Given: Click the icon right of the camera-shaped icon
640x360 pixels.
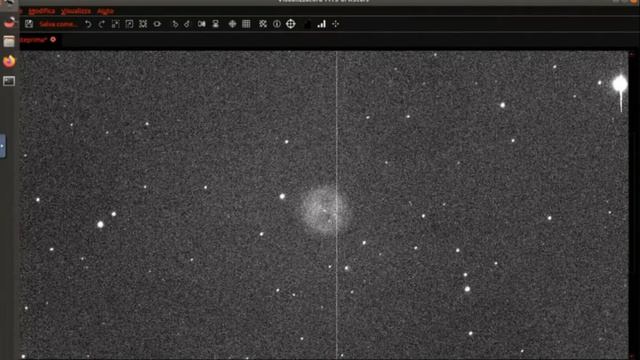Looking at the screenshot, I should [216, 24].
